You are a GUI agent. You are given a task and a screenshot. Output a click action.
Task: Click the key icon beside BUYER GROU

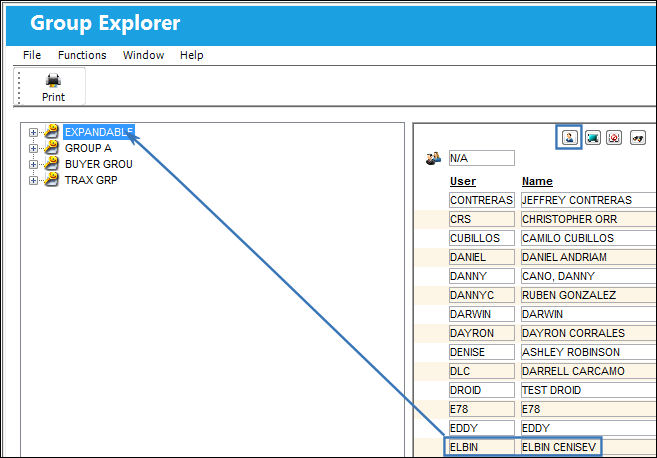click(52, 163)
